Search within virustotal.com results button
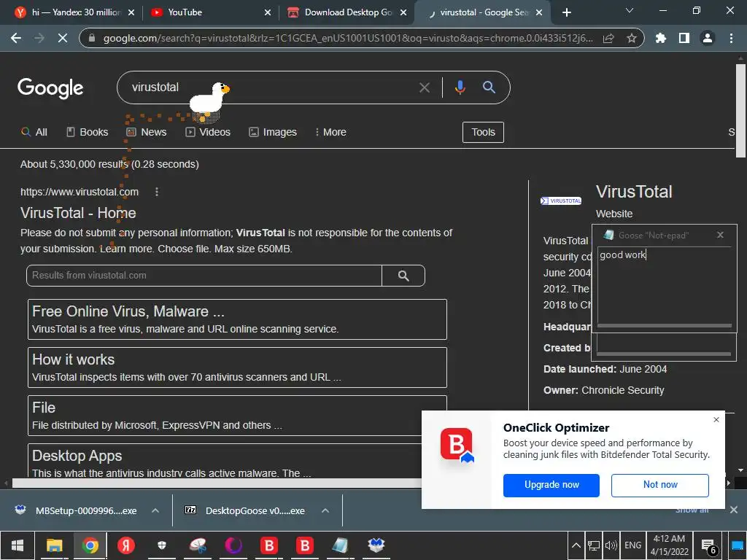Viewport: 747px width, 560px height. 403,276
